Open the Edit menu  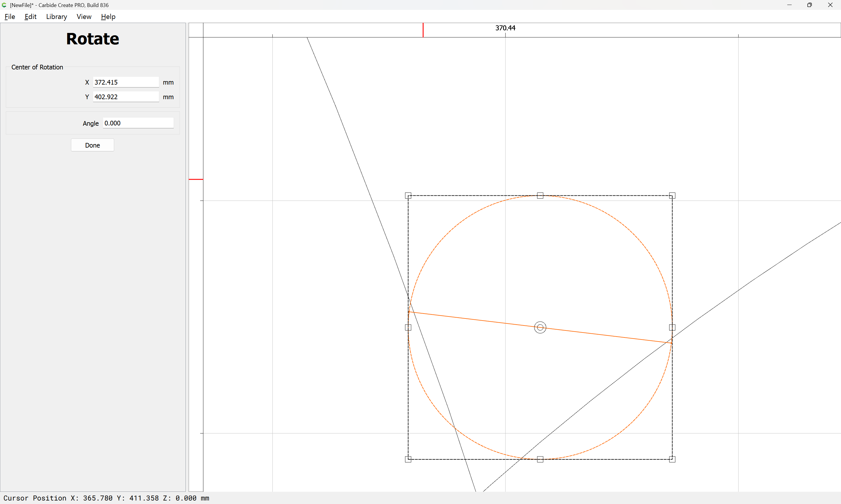click(30, 17)
